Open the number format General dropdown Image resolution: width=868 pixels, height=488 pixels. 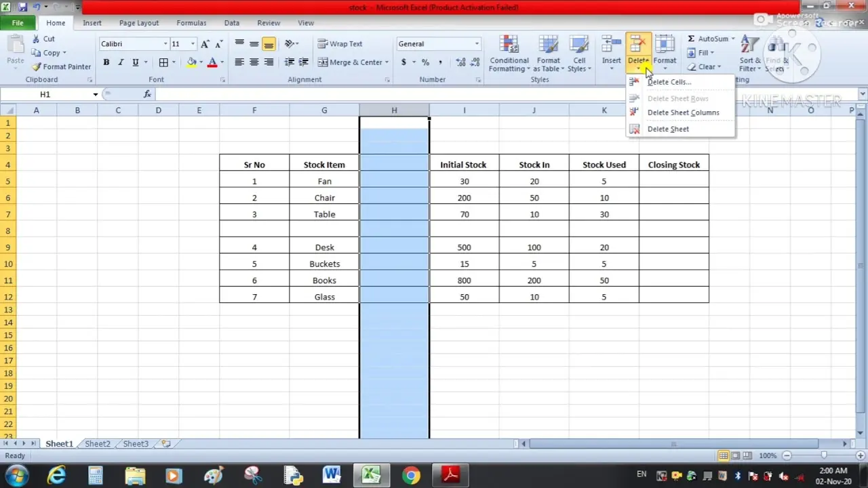tap(477, 44)
